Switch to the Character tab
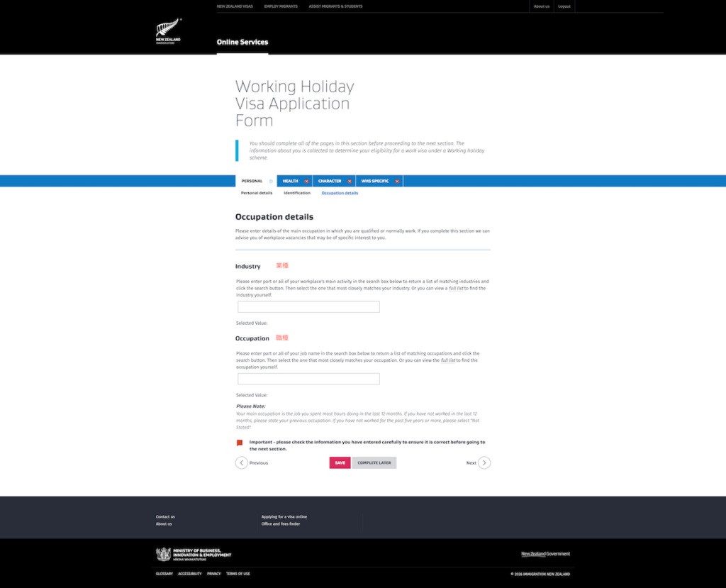726x588 pixels. point(329,182)
